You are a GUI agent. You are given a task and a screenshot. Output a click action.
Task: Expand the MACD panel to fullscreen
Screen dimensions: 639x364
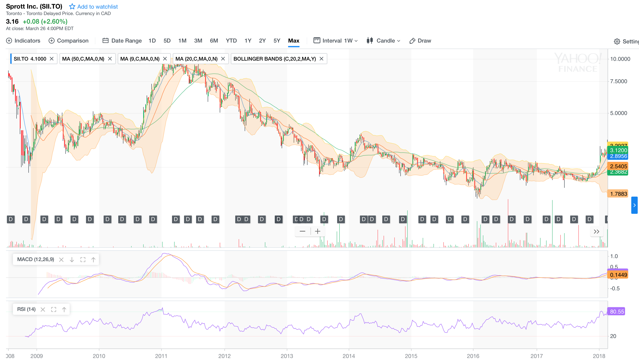coord(83,260)
